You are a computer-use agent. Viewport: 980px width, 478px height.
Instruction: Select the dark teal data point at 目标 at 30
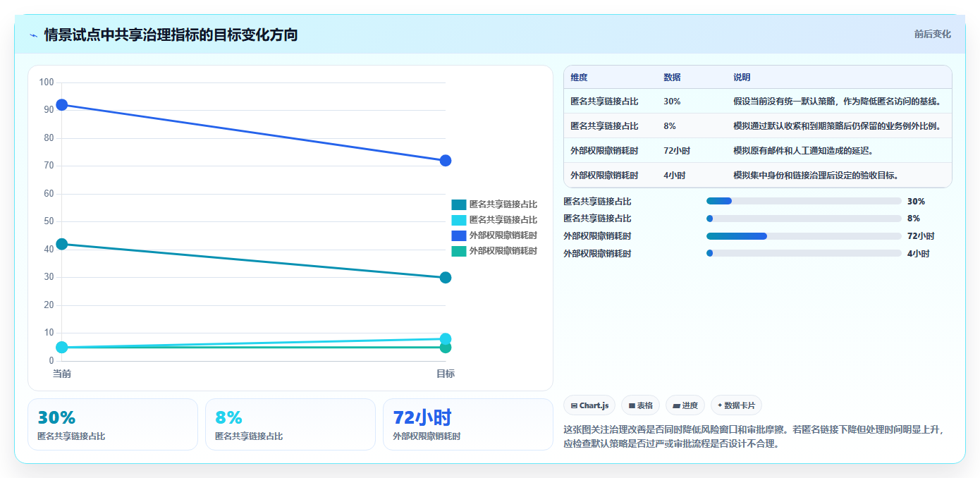446,278
